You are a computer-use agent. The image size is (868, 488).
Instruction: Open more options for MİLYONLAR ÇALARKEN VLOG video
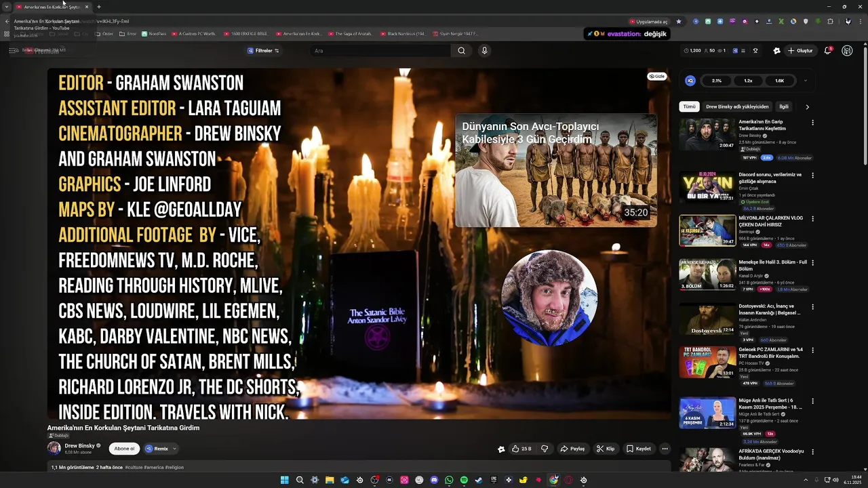coord(812,219)
